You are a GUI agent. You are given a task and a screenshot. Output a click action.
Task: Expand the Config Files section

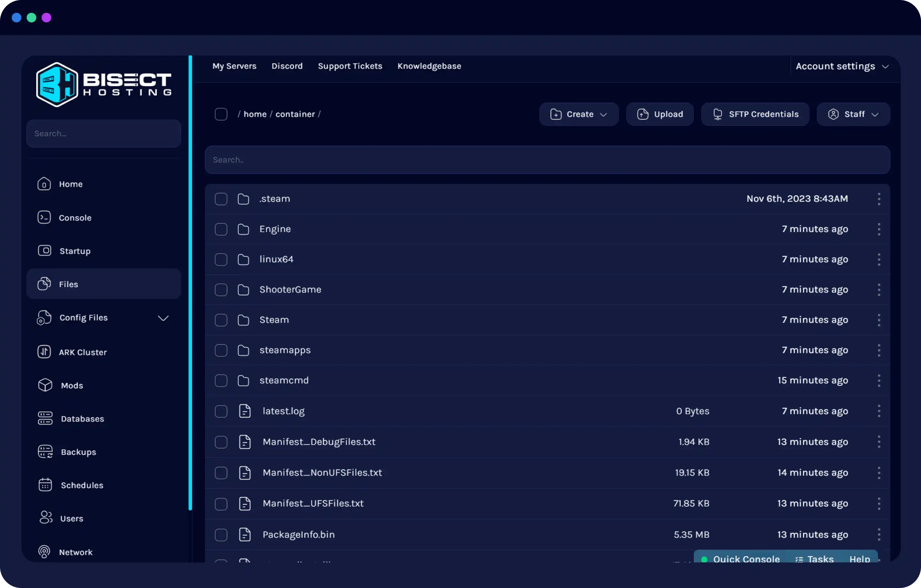pyautogui.click(x=163, y=318)
